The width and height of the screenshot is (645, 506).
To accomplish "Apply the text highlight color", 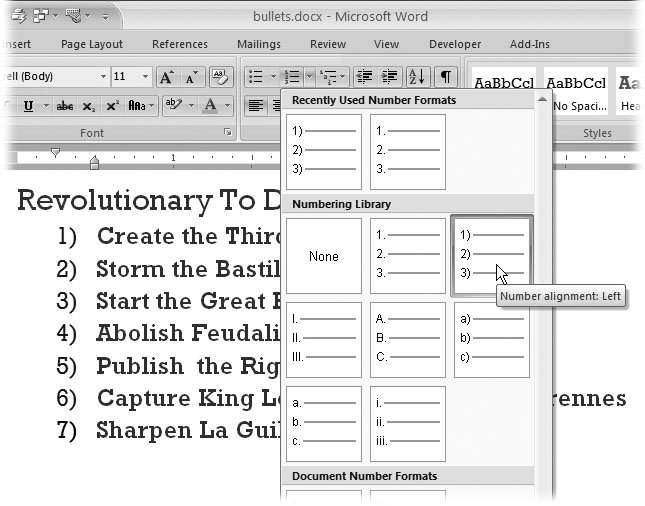I will [171, 105].
